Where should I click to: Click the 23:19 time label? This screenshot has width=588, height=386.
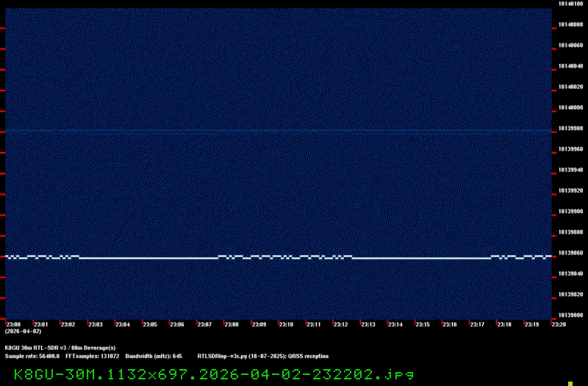[531, 324]
